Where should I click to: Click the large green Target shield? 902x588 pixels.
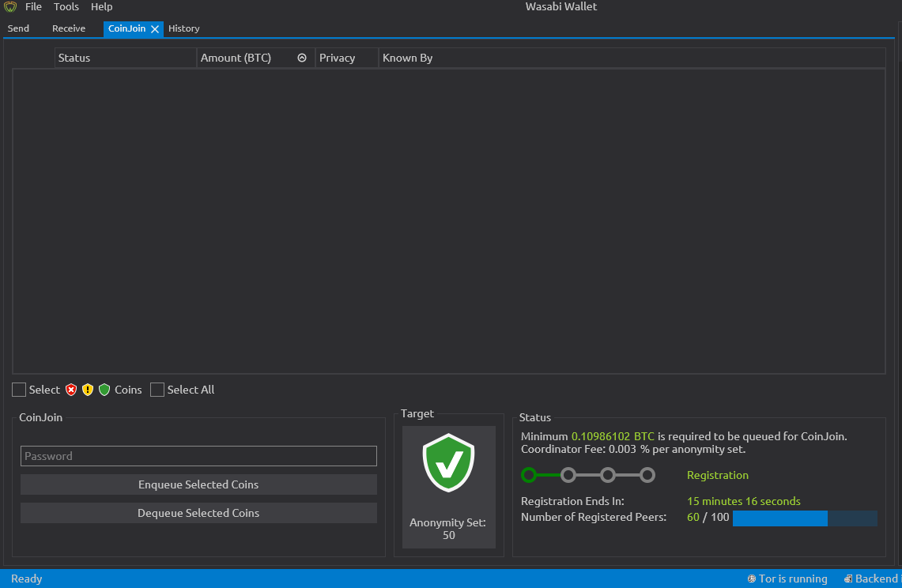pyautogui.click(x=449, y=462)
